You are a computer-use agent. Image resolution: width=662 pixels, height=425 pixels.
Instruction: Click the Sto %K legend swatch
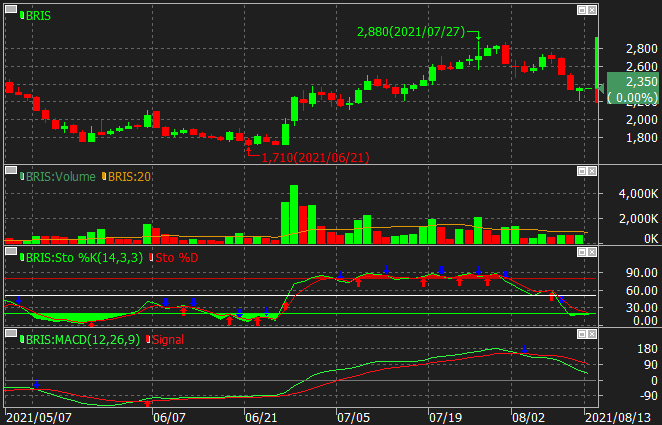pyautogui.click(x=22, y=257)
